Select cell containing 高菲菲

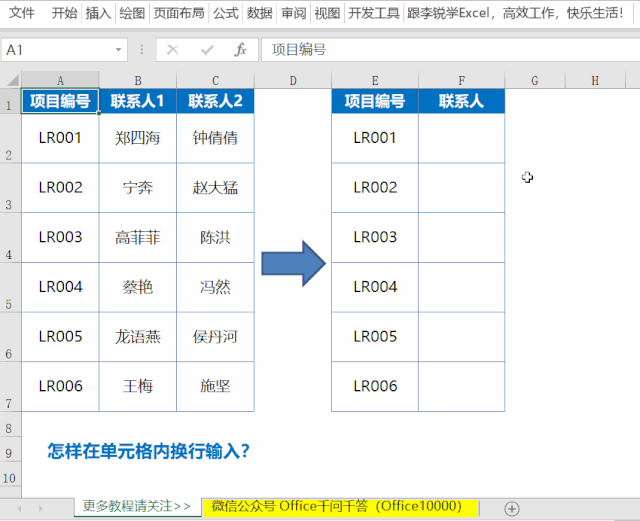tap(138, 238)
